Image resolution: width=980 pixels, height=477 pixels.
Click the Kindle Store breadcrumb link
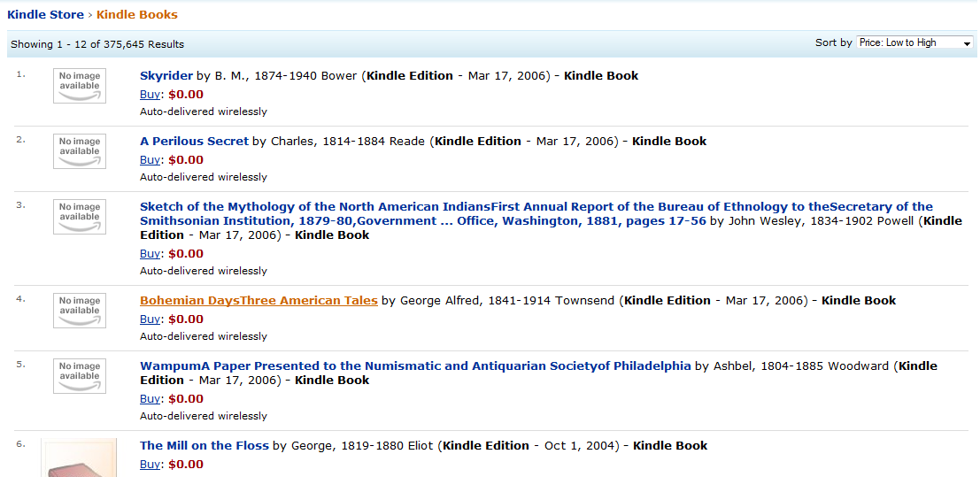pyautogui.click(x=45, y=14)
